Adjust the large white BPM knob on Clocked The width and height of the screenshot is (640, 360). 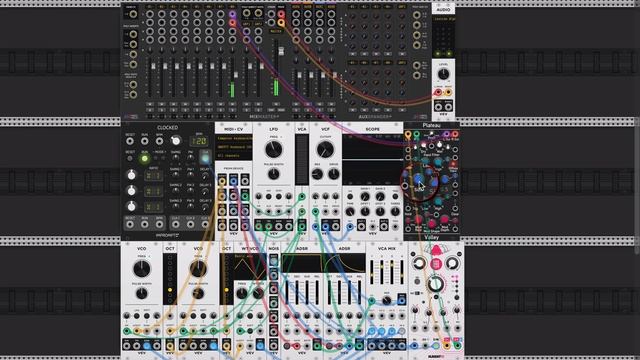pos(176,141)
